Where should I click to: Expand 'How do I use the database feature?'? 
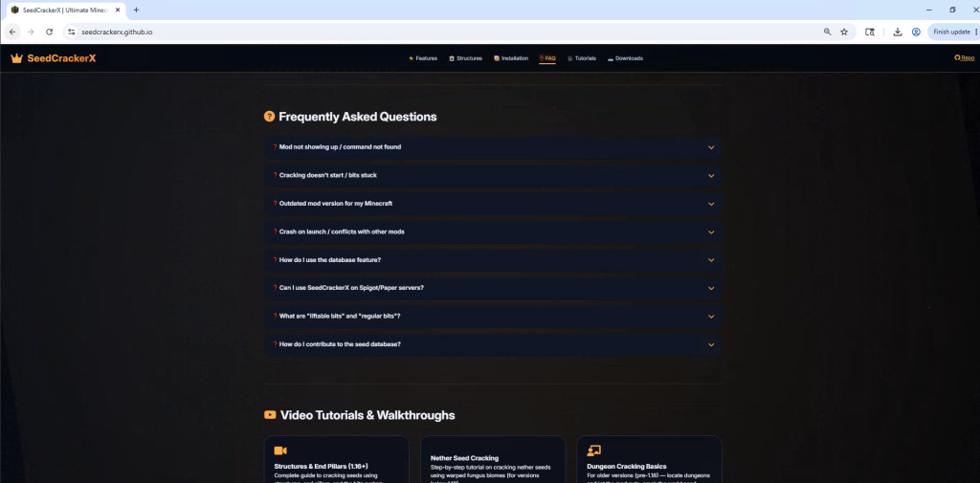tap(493, 260)
